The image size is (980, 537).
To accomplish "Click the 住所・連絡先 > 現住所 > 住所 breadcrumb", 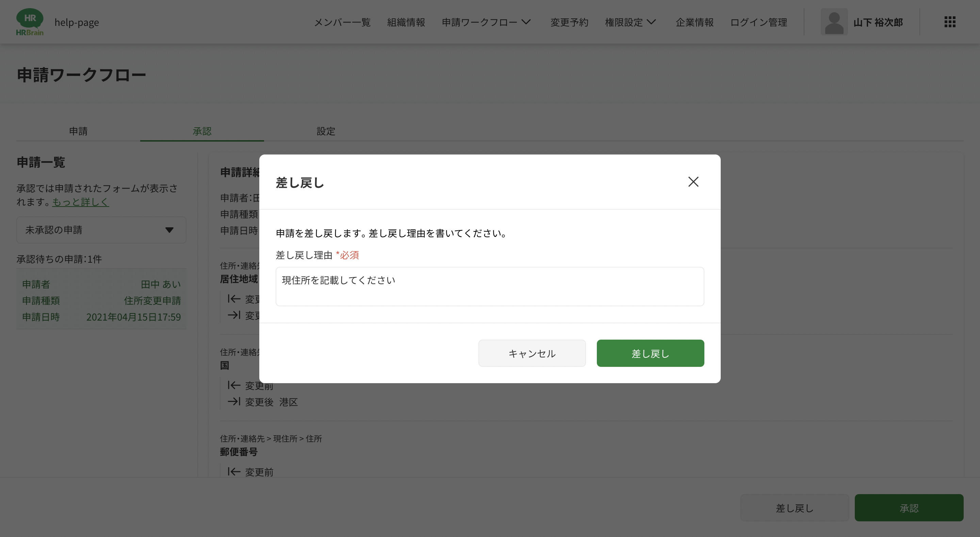I will (x=271, y=438).
